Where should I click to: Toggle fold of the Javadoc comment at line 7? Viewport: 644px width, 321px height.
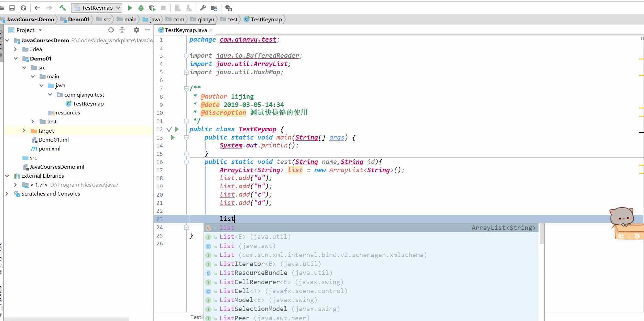tap(186, 88)
